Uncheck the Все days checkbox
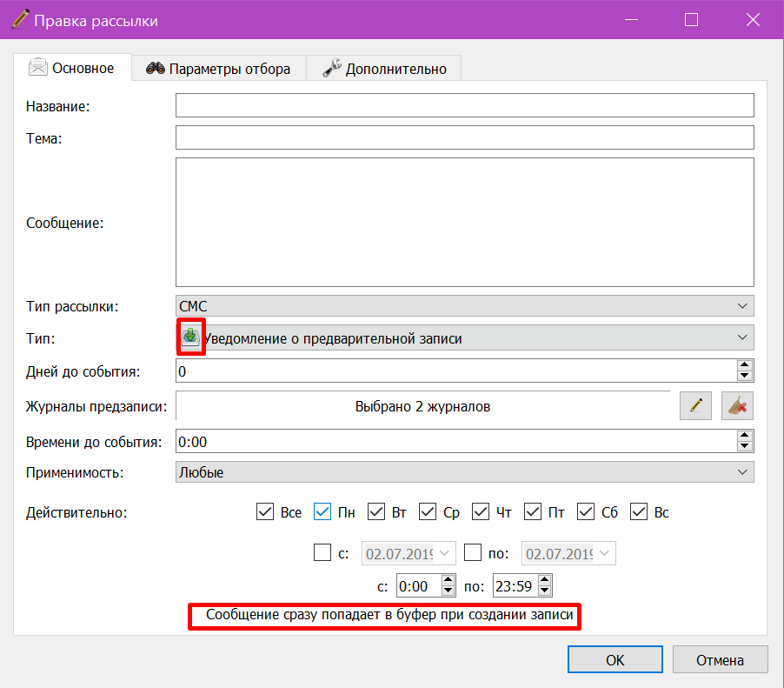This screenshot has height=688, width=784. [265, 512]
